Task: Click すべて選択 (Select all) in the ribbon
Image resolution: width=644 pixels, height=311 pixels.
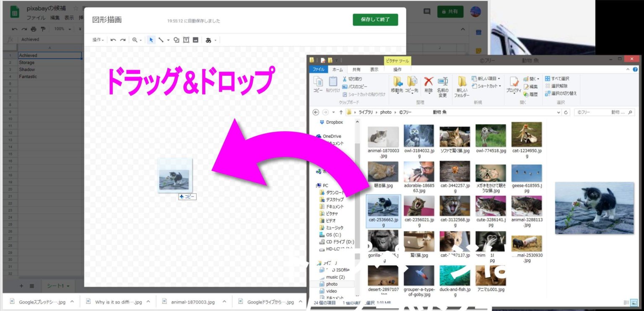Action: point(557,78)
